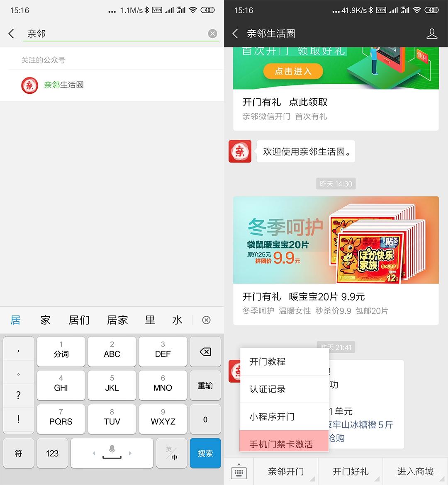
Task: Tap the 亲邻生活圈 red account avatar
Action: [x=29, y=85]
